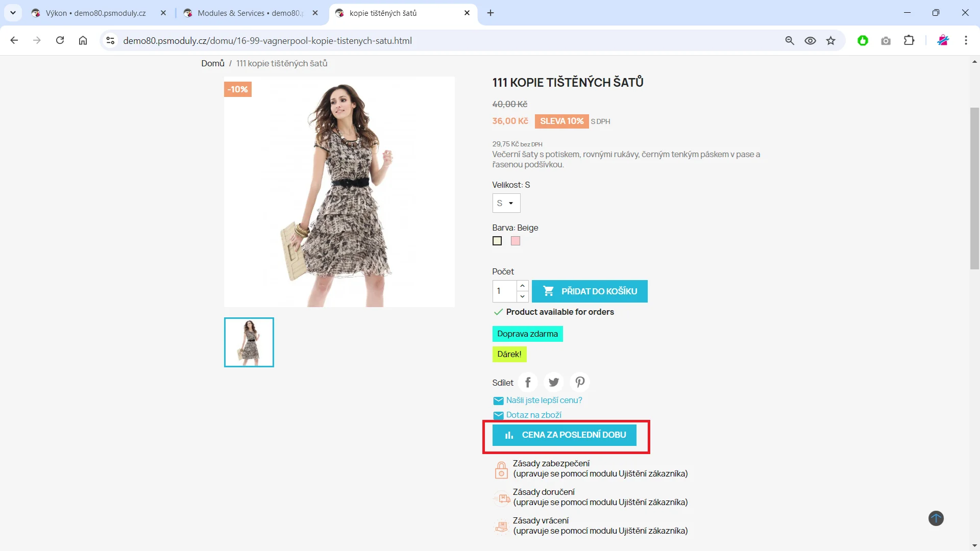Open the browser zoom magnifier icon
The height and width of the screenshot is (551, 980).
[790, 41]
